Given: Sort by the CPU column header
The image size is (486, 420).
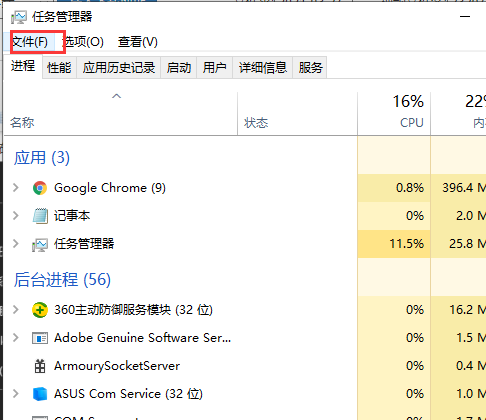Looking at the screenshot, I should 394,113.
